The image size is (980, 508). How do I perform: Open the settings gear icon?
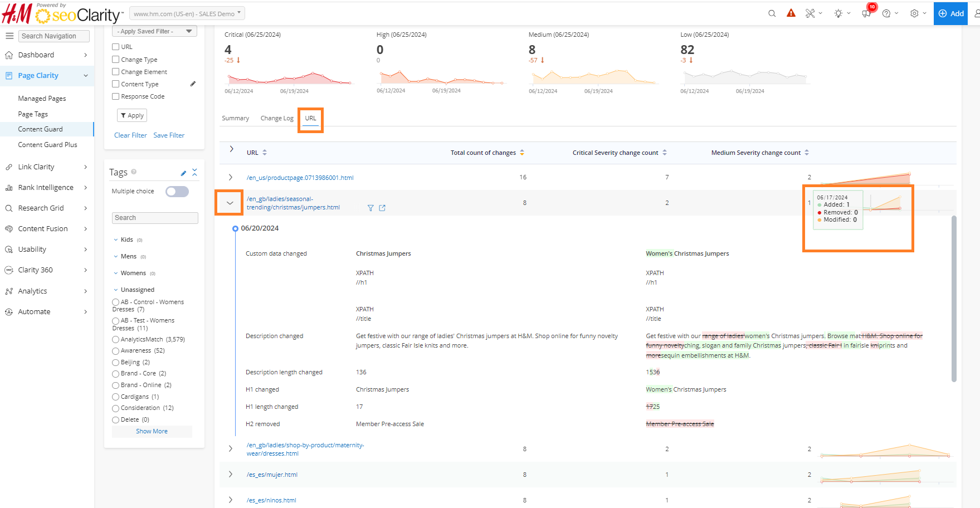pos(914,13)
